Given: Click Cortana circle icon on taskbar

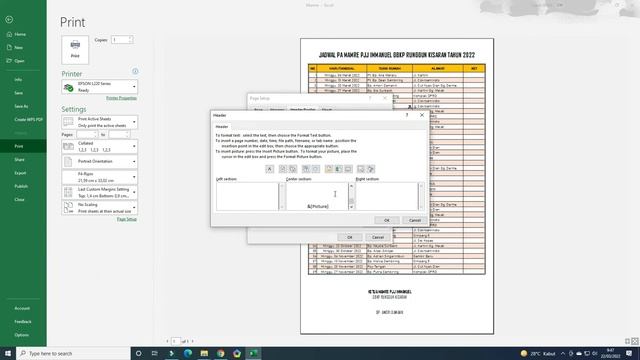Looking at the screenshot, I should pos(138,353).
